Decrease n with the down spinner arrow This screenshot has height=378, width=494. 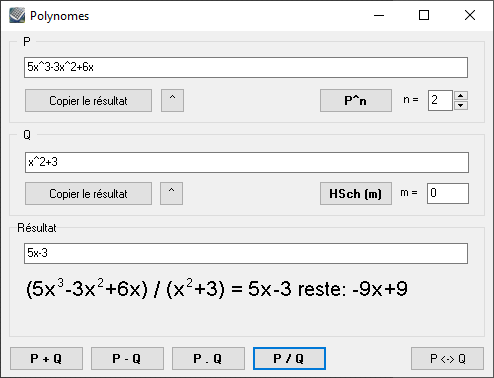tap(461, 105)
